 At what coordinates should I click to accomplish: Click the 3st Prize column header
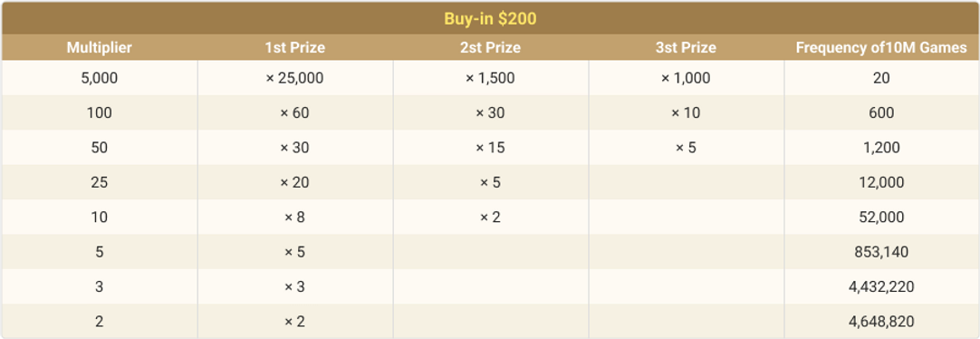[686, 47]
